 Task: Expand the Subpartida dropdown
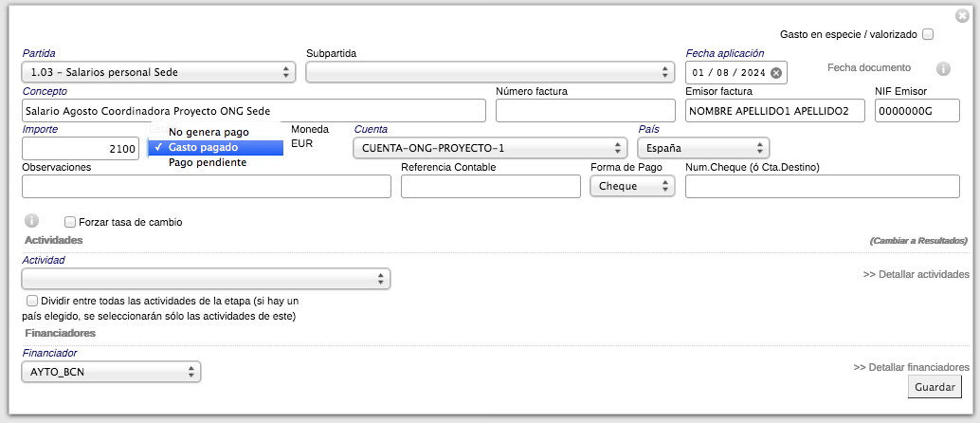489,72
